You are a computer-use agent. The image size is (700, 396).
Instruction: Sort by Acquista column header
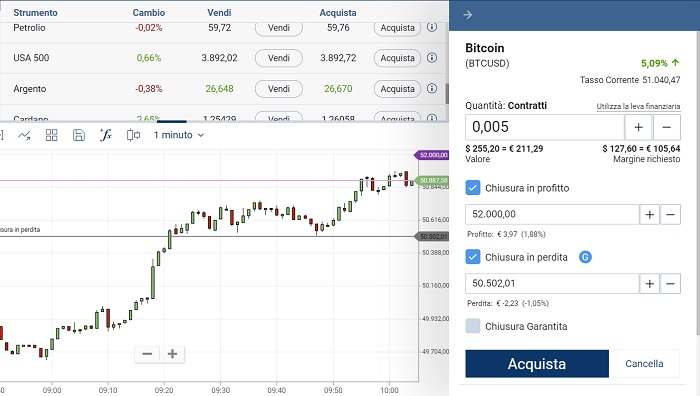pyautogui.click(x=338, y=13)
